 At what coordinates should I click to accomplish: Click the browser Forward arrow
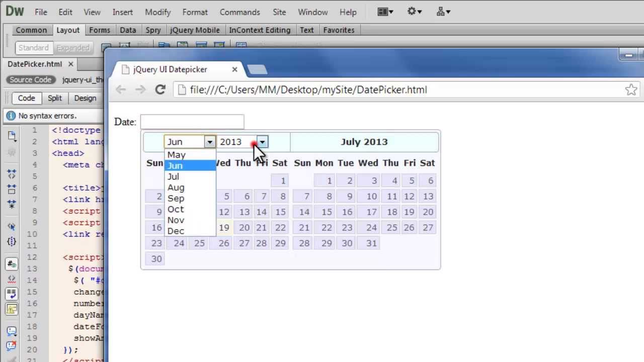pyautogui.click(x=140, y=89)
